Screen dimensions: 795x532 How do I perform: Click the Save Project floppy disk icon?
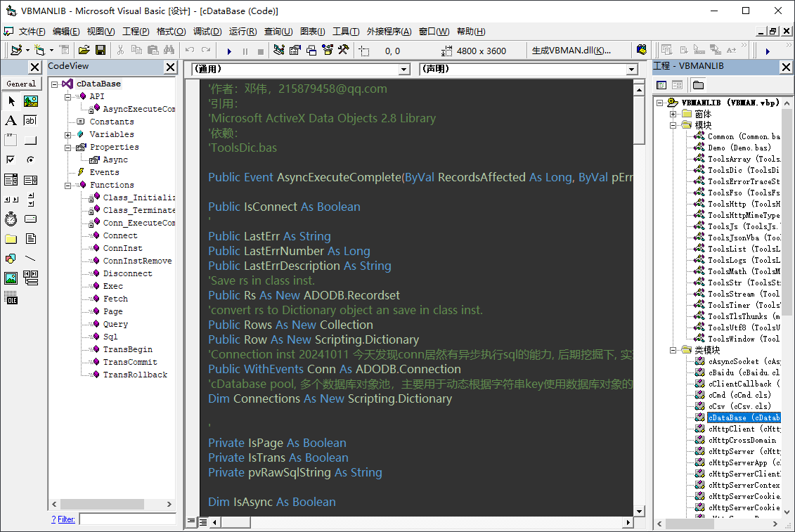[100, 51]
